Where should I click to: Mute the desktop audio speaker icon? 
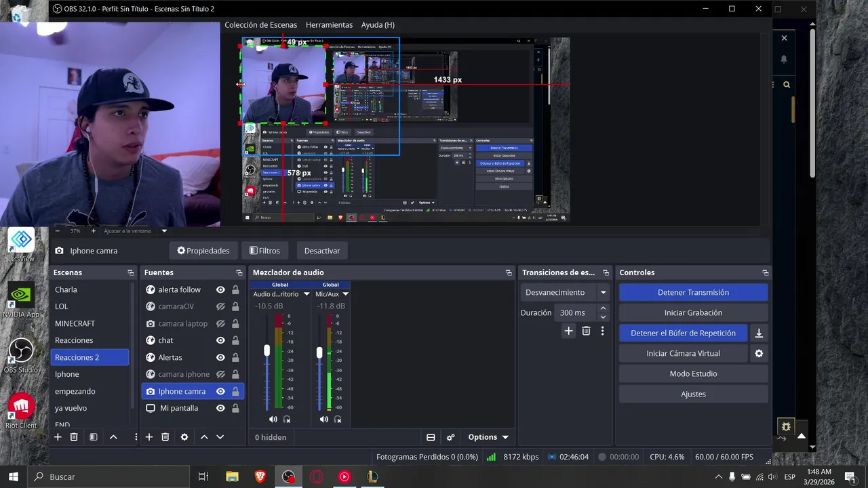[x=273, y=420]
